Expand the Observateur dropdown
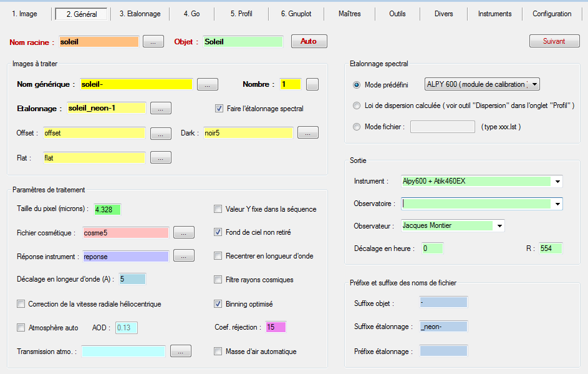588x374 pixels. (x=498, y=225)
